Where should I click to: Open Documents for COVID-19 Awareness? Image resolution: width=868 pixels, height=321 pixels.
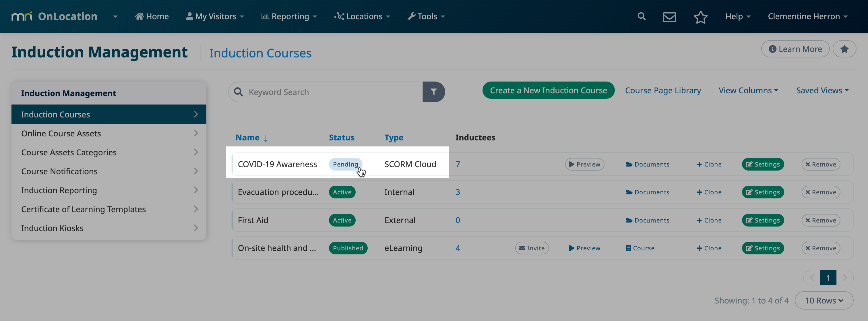click(x=647, y=164)
